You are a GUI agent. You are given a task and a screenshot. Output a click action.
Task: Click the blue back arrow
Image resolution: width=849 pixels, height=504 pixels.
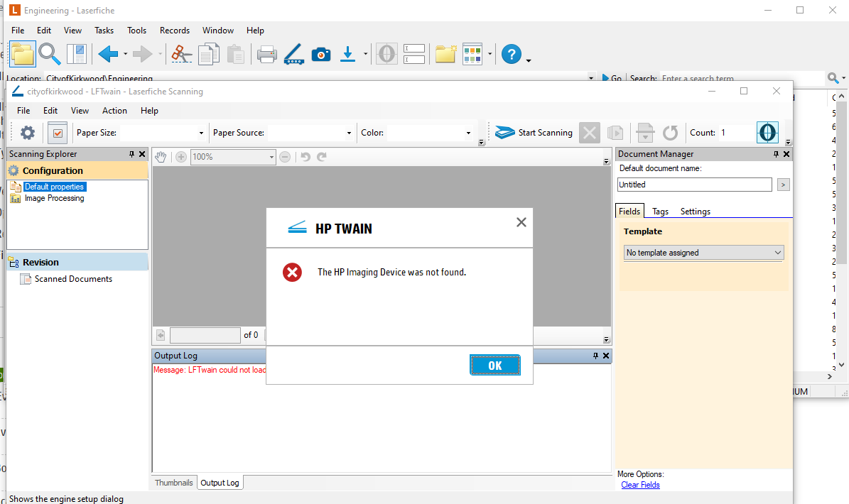pos(108,54)
